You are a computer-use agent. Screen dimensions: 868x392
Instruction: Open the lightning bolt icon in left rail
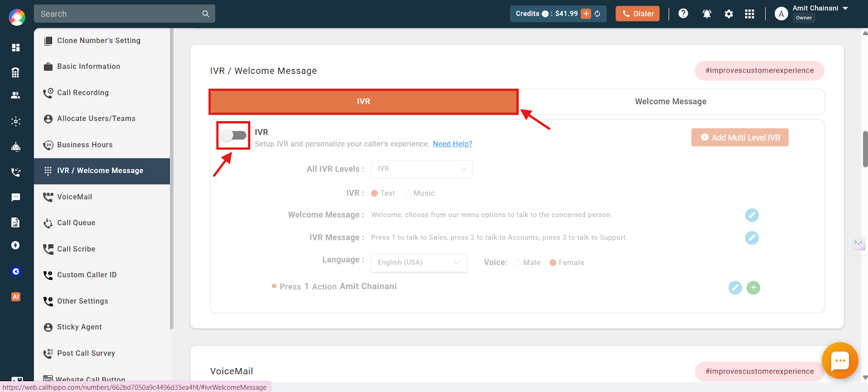pos(16,245)
